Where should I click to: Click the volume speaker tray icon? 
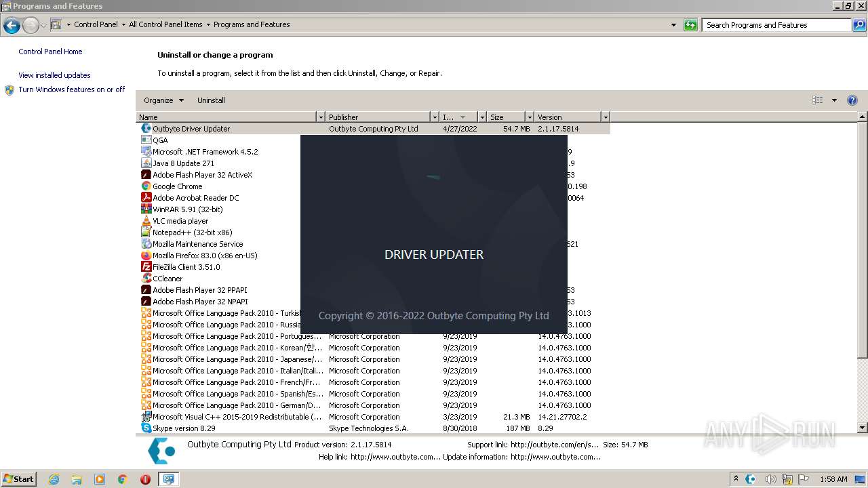tap(770, 479)
